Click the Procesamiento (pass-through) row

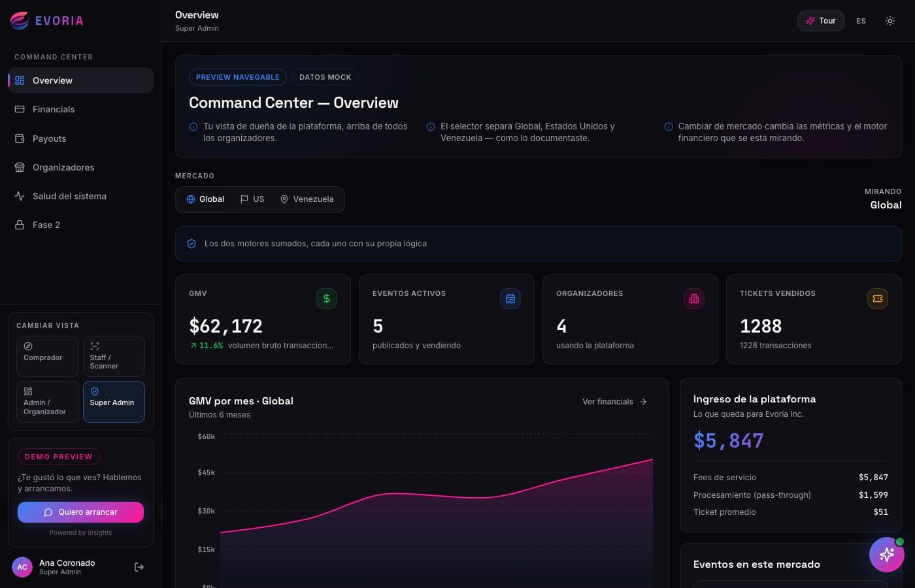point(791,495)
